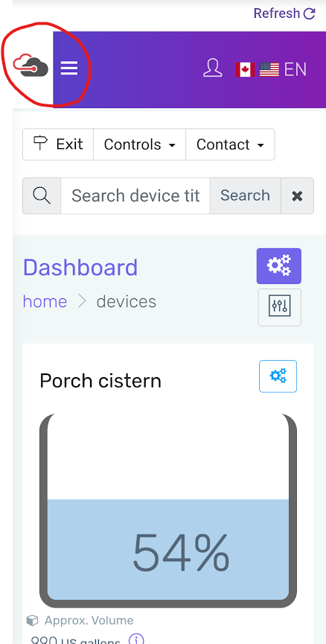Select the United States flag
The image size is (326, 644).
(269, 69)
